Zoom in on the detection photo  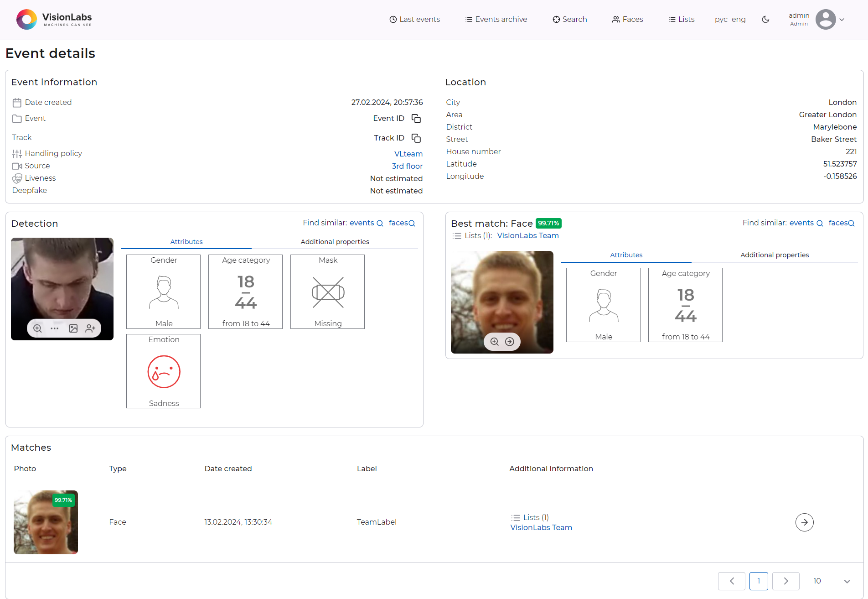[x=38, y=328]
